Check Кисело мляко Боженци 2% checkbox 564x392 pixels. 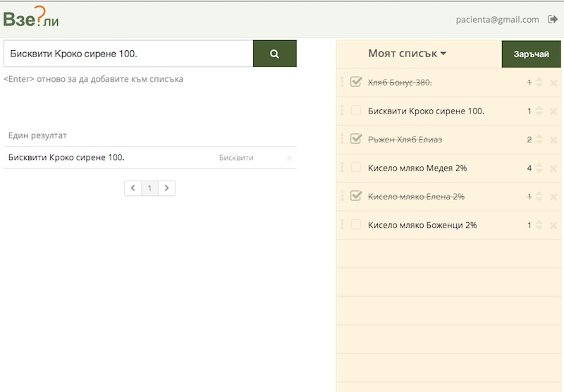coord(356,224)
